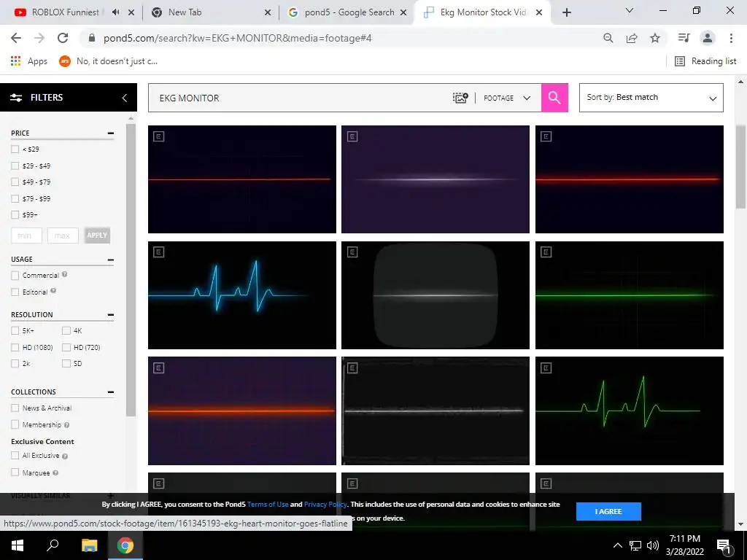The image size is (747, 560).
Task: Click the Filters sliders icon
Action: click(16, 98)
